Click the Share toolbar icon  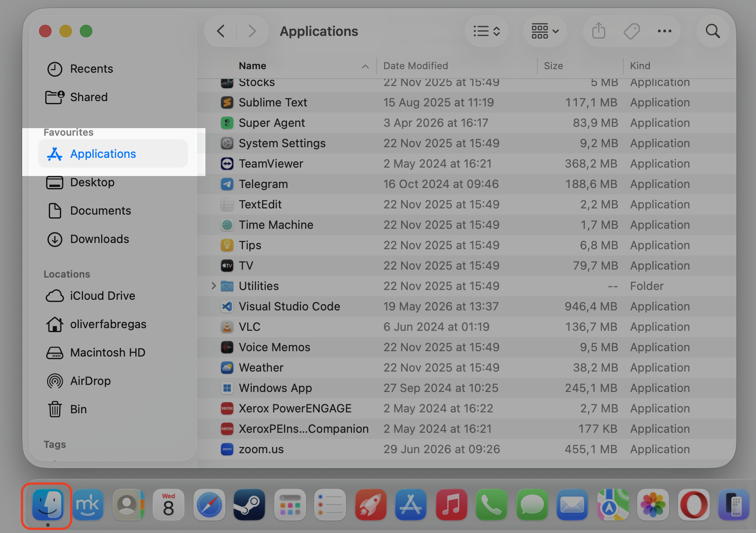(598, 31)
